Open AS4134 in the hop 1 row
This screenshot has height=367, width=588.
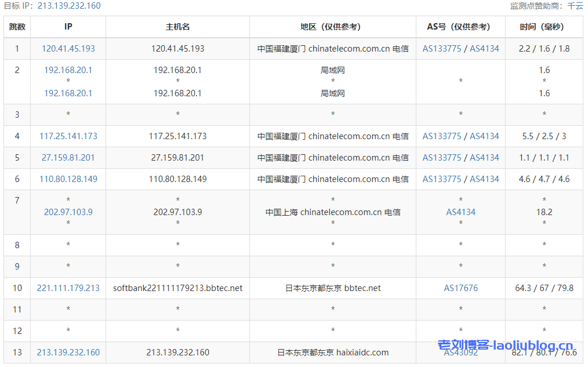click(484, 49)
